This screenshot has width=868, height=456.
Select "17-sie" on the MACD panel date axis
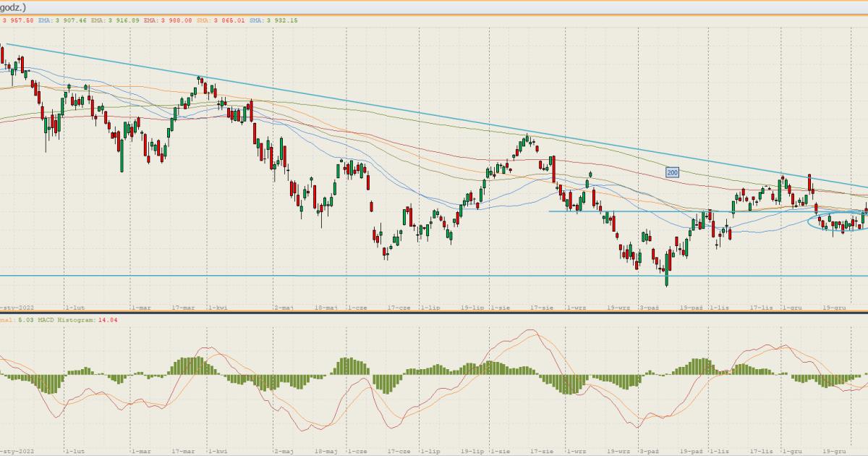[x=542, y=449]
